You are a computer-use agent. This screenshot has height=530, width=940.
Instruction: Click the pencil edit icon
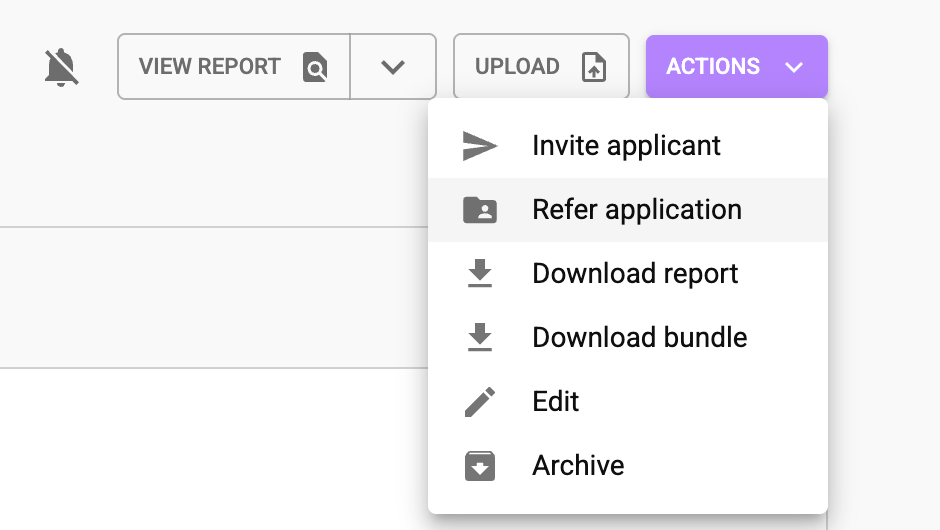[x=480, y=402]
